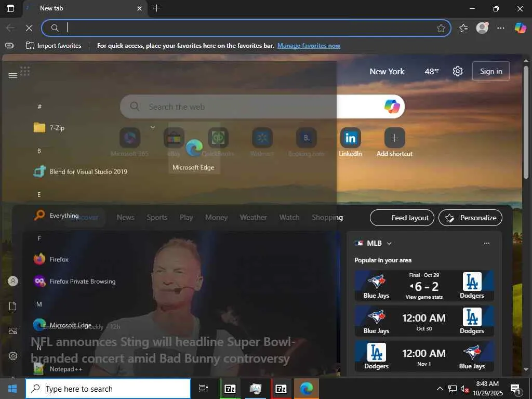Click the Search the web box
The height and width of the screenshot is (399, 532).
pos(262,107)
